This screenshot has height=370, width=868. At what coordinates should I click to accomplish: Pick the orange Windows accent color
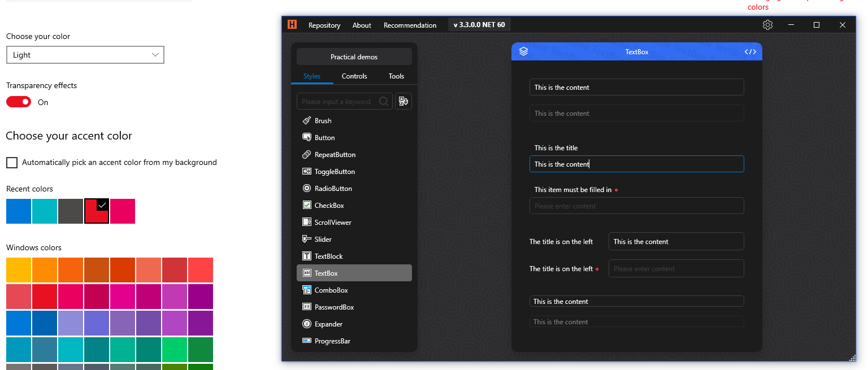pos(45,269)
